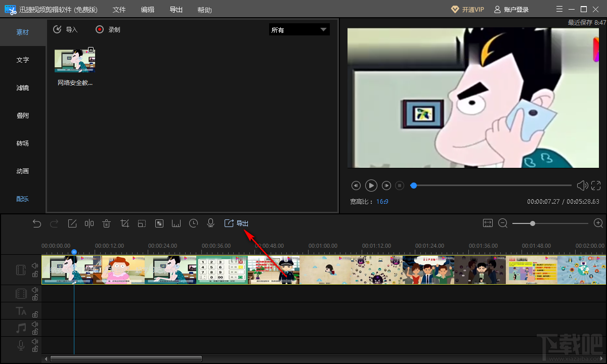Adjust the timeline zoom slider handle

(x=533, y=223)
